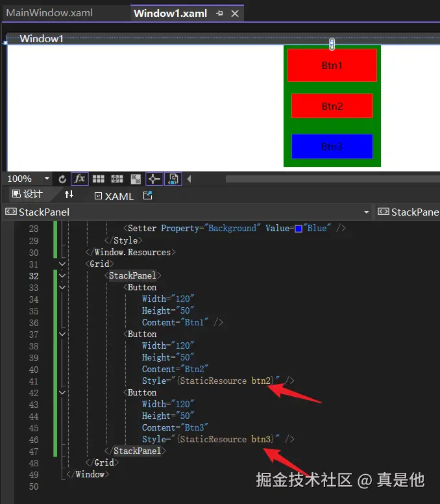Click Content="Btn3" on line 45
The height and width of the screenshot is (504, 440).
point(175,427)
